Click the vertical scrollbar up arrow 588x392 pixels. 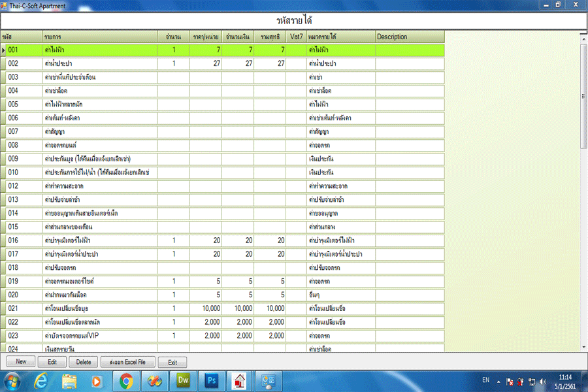pos(583,37)
